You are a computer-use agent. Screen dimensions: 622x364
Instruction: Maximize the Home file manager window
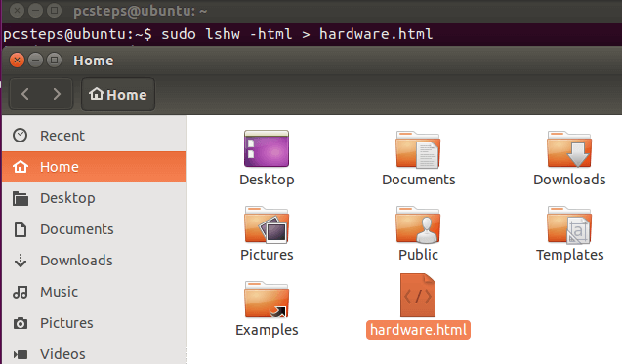(x=54, y=61)
